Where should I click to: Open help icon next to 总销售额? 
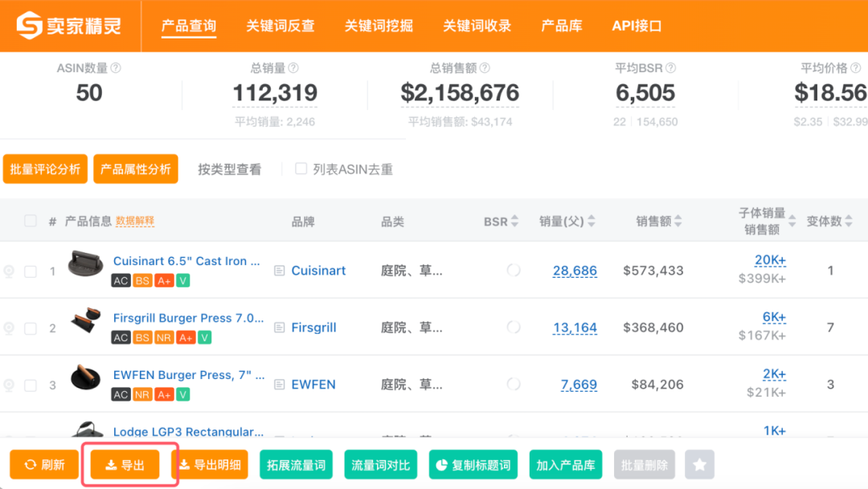[485, 68]
